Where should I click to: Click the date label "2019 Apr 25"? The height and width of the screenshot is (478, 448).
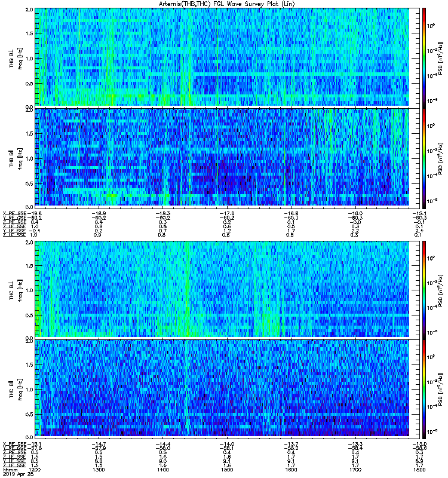click(x=17, y=474)
